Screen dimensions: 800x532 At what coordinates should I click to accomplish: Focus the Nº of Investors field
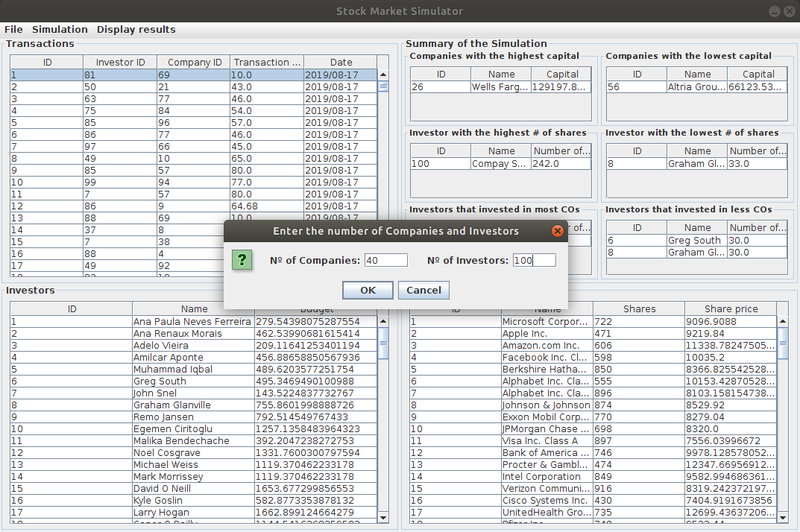coord(533,260)
